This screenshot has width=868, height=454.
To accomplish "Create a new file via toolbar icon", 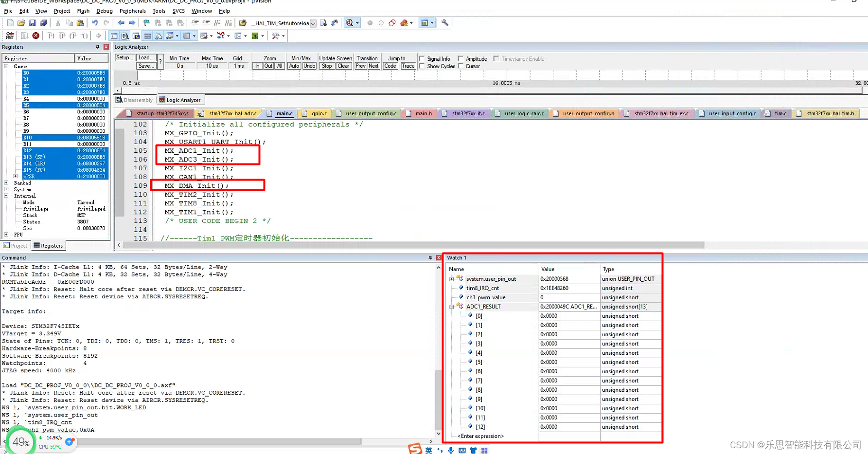I will [x=10, y=23].
